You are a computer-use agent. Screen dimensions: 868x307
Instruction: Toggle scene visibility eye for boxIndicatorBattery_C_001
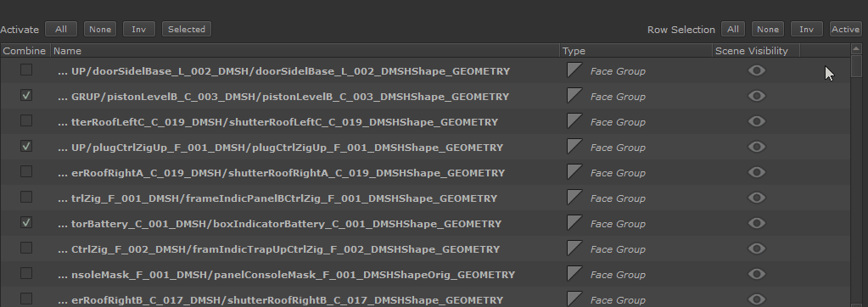click(756, 223)
